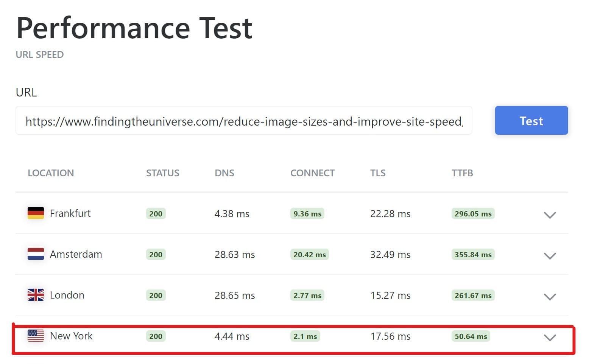Click the German flag icon for Frankfurt
This screenshot has width=589, height=364.
pyautogui.click(x=36, y=213)
